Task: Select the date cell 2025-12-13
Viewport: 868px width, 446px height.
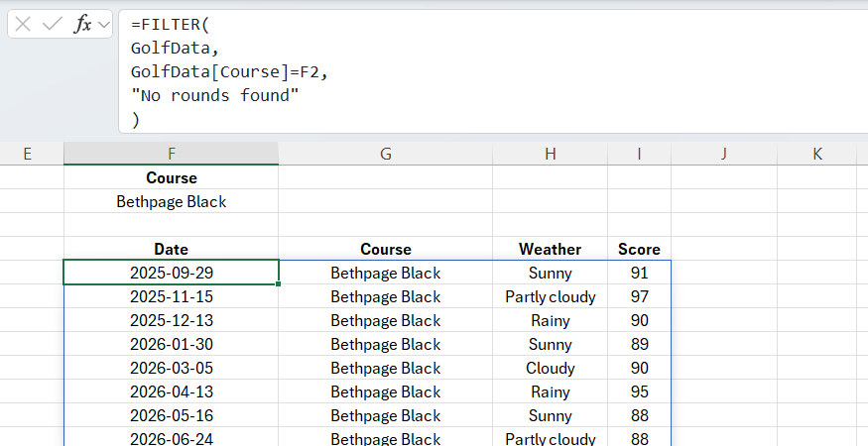Action: (171, 320)
